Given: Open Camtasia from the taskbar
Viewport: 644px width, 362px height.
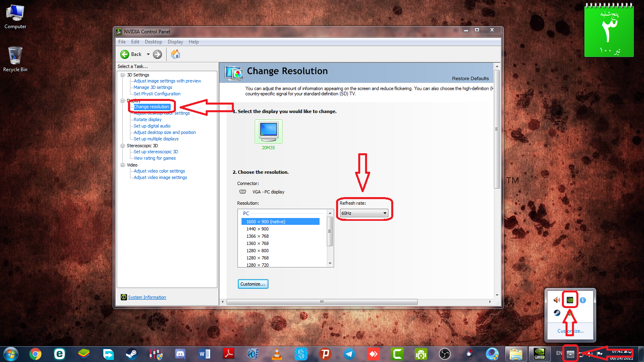Looking at the screenshot, I should [x=397, y=354].
